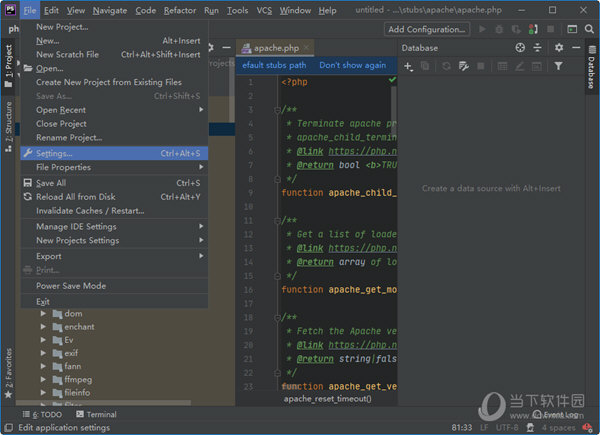The image size is (600, 435).
Task: Expand Manage IDE Settings submenu
Action: pyautogui.click(x=114, y=226)
